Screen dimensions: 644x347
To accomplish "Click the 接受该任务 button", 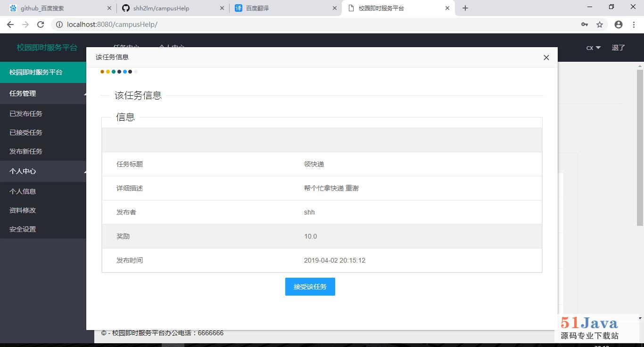I will point(310,287).
